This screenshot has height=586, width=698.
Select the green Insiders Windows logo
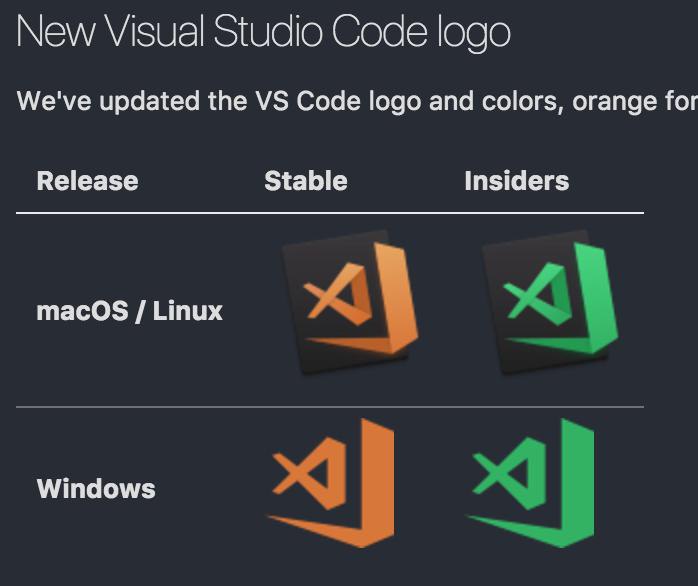tap(532, 485)
